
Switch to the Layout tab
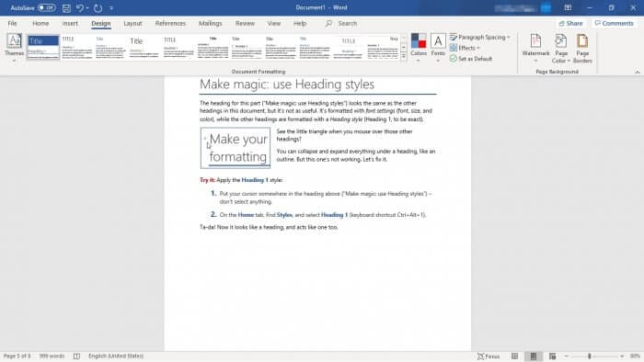[x=132, y=23]
